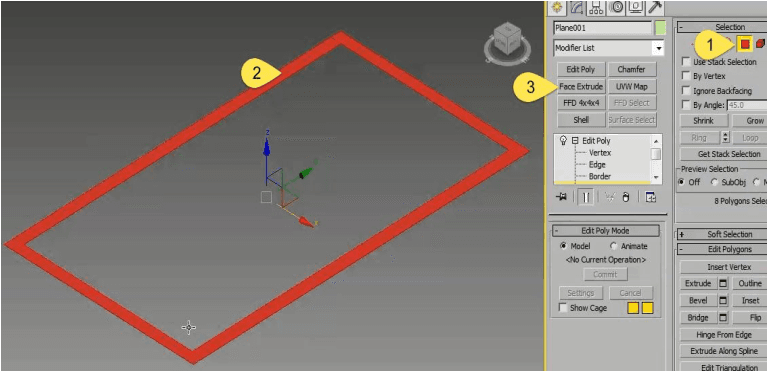Click the Inset button

click(750, 300)
